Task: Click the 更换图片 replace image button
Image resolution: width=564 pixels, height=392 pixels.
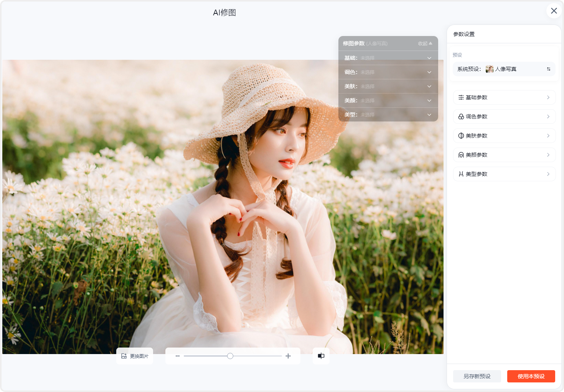Action: 135,356
